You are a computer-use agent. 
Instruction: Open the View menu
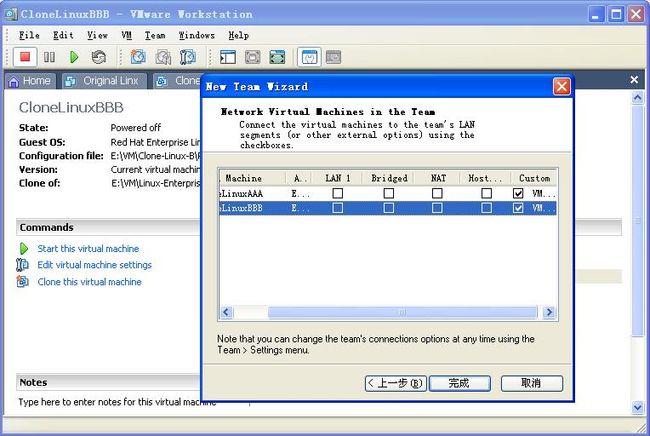point(97,35)
